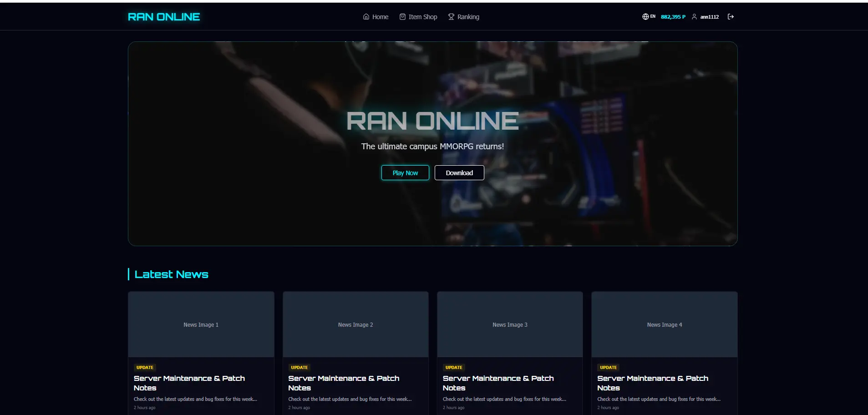
Task: Click the Play Now button
Action: coord(405,173)
